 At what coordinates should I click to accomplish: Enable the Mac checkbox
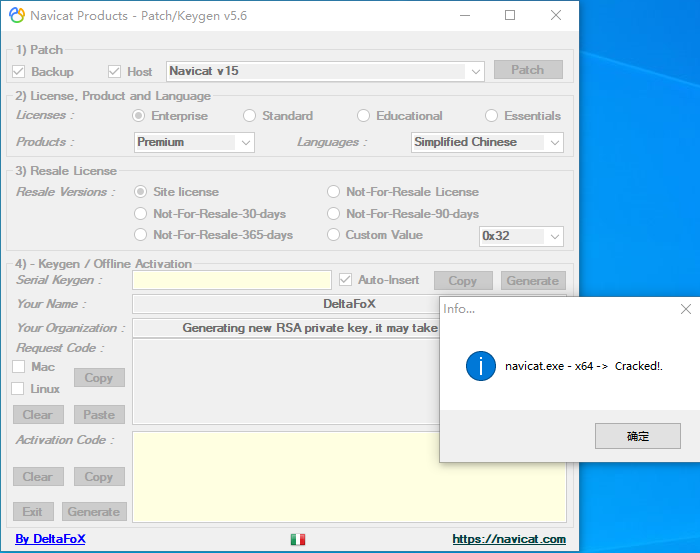click(18, 366)
